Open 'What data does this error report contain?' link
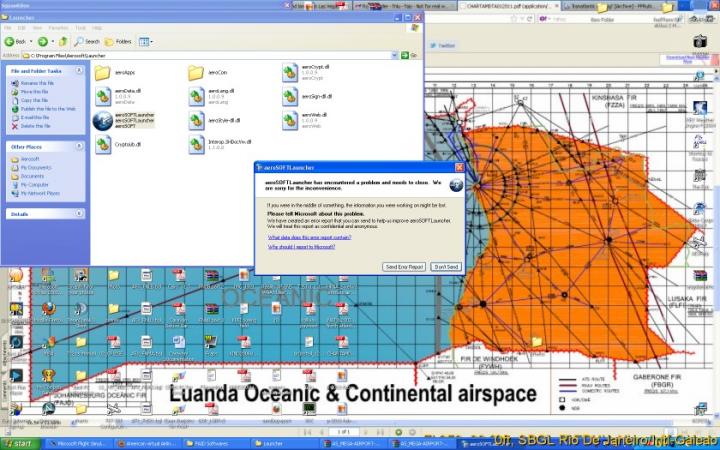The image size is (720, 450). click(x=309, y=237)
